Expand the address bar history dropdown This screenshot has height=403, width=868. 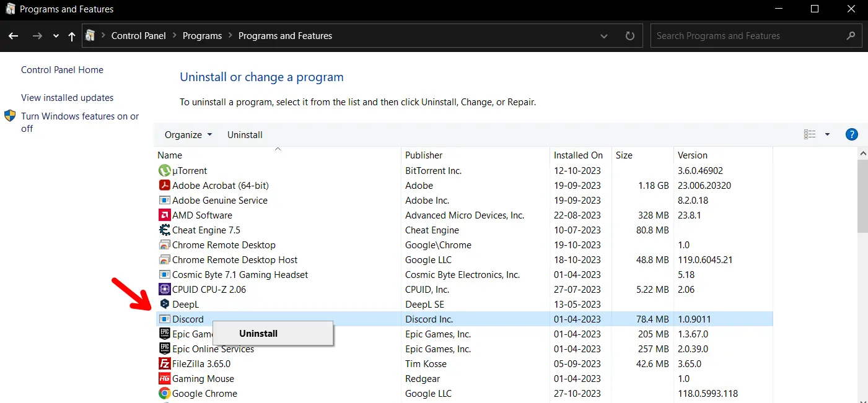click(604, 36)
